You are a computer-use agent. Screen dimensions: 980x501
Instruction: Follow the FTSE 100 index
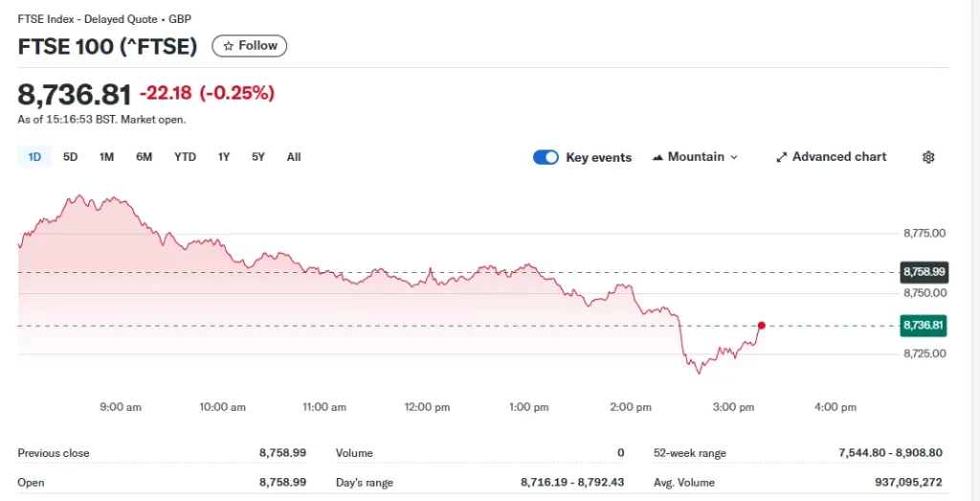tap(250, 46)
